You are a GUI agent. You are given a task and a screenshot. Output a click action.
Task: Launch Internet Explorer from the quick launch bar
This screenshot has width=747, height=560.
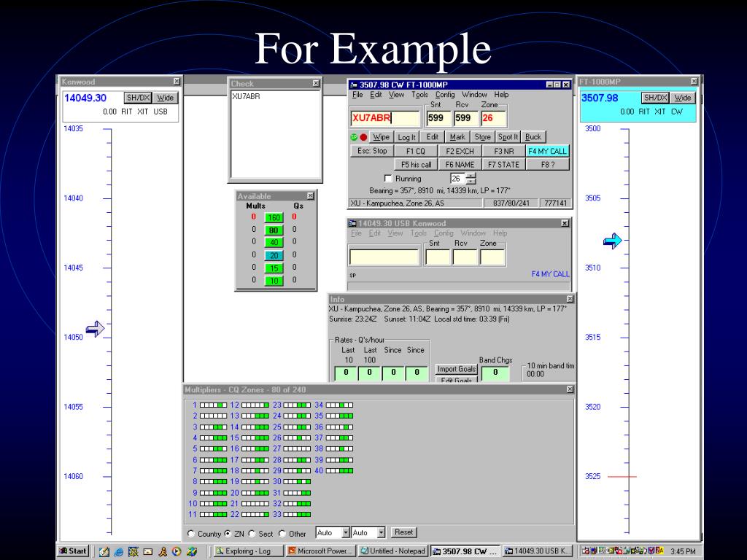click(119, 551)
